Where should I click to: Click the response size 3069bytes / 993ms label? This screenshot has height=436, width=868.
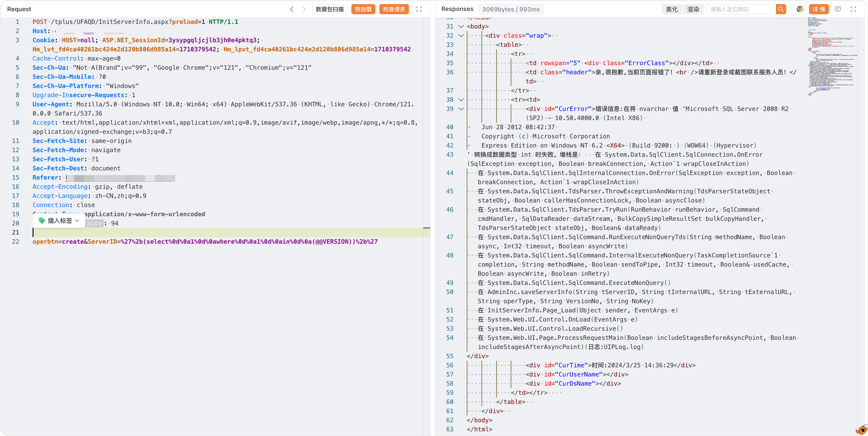511,9
